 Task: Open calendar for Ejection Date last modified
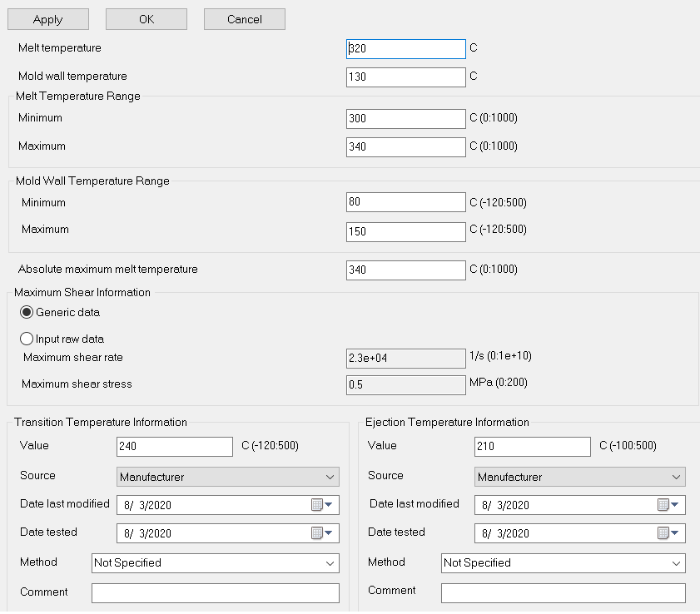pos(668,505)
